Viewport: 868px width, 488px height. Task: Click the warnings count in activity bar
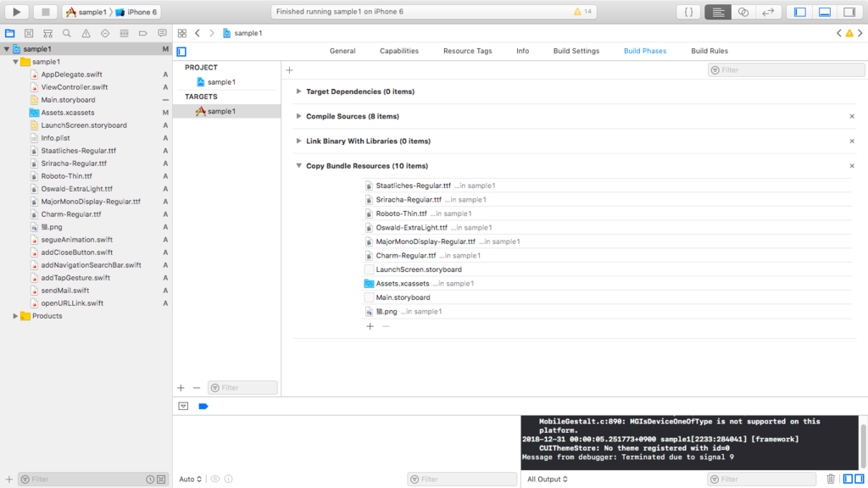tap(583, 12)
